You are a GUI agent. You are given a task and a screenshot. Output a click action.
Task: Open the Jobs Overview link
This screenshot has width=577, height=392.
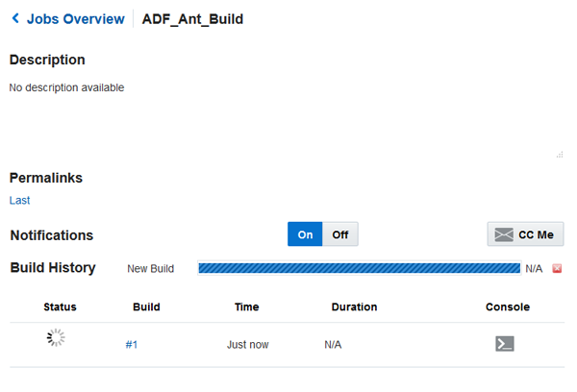point(75,19)
